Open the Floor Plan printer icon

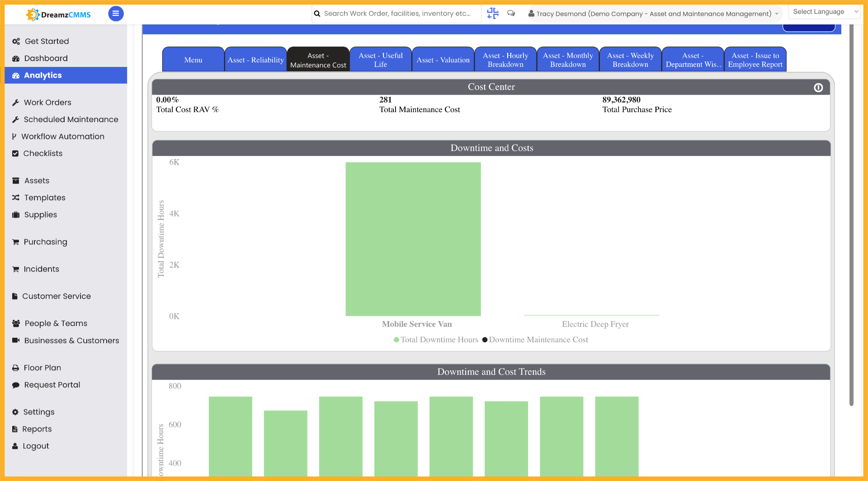(16, 368)
